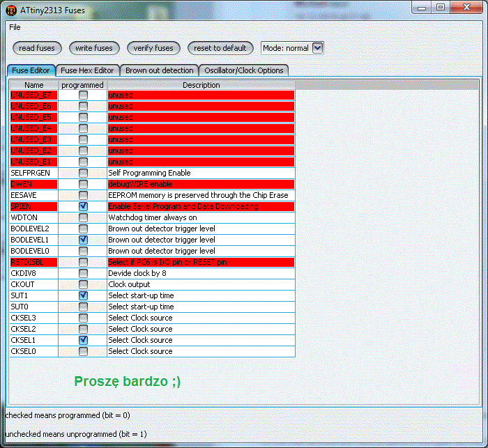This screenshot has width=488, height=448.
Task: Select the RSTDISBL name cell
Action: tap(34, 262)
